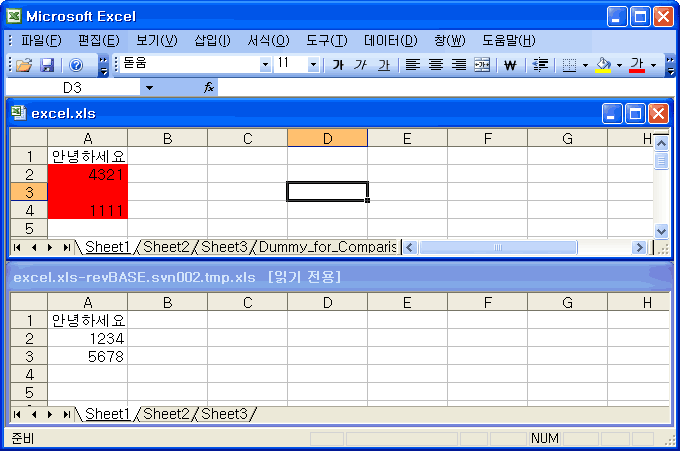Toggle bold formatting
The image size is (681, 452).
[x=338, y=65]
